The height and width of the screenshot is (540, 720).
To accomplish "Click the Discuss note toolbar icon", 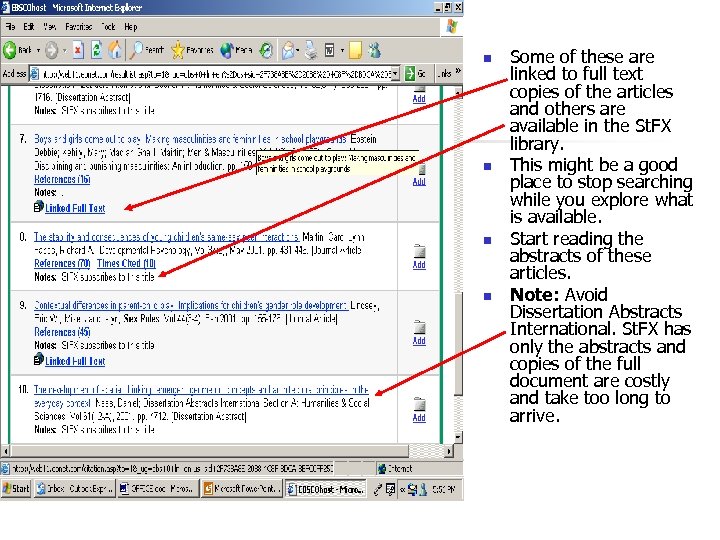I will [355, 50].
